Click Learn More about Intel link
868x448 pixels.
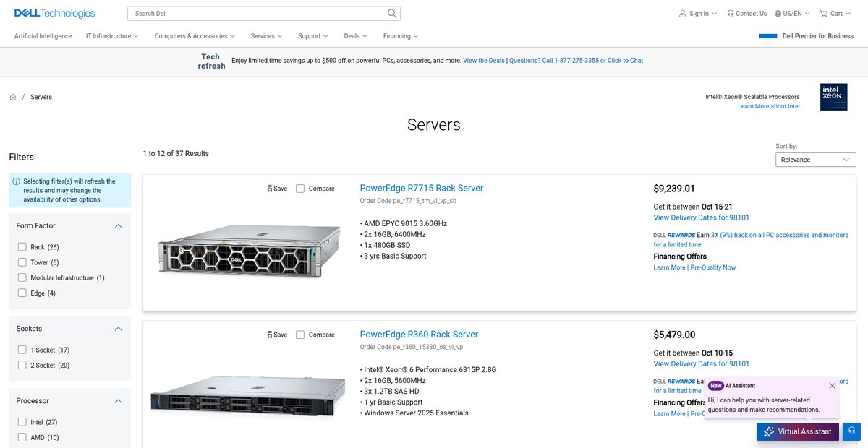click(x=769, y=106)
